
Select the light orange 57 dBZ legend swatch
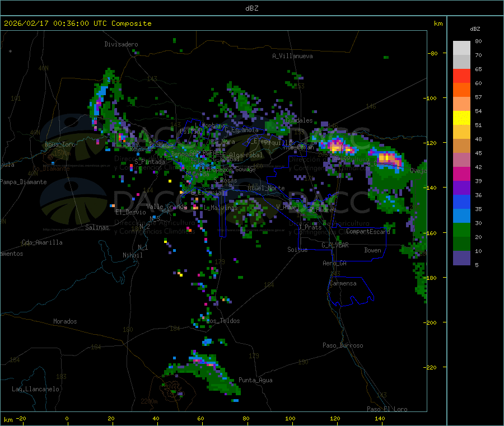(461, 104)
